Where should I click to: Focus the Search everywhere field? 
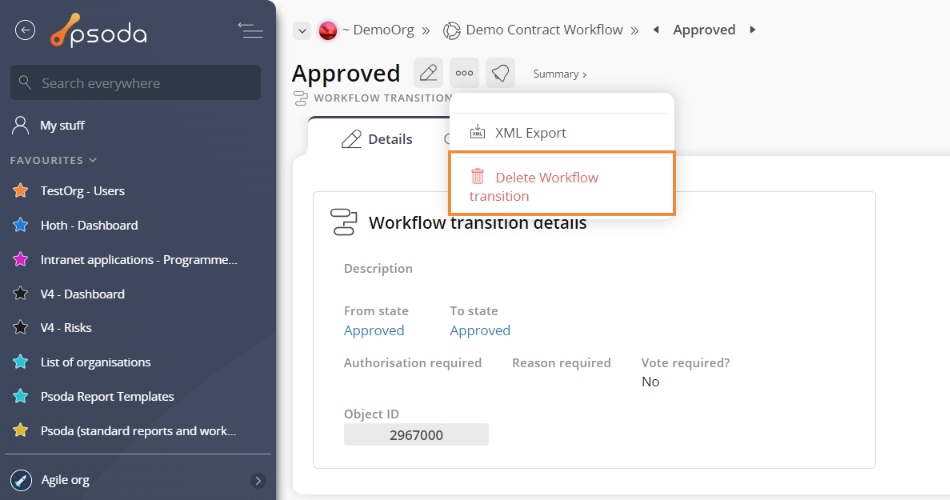[x=136, y=82]
